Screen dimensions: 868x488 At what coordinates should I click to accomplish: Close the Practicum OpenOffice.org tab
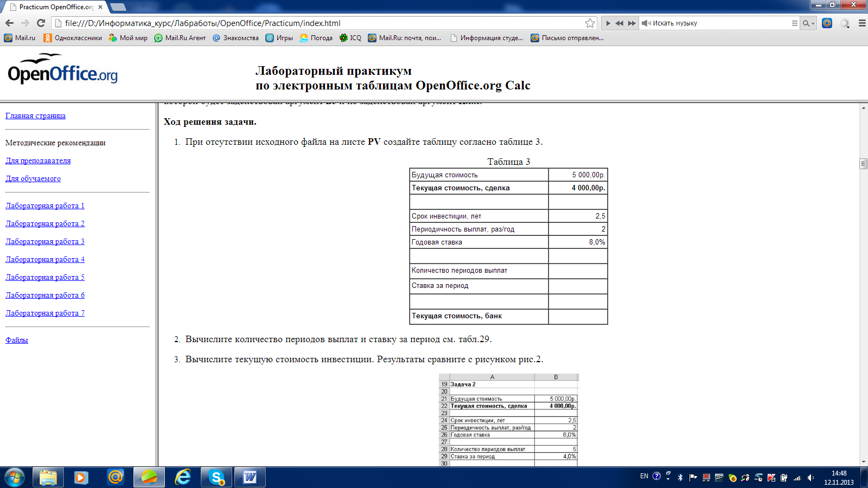[100, 7]
